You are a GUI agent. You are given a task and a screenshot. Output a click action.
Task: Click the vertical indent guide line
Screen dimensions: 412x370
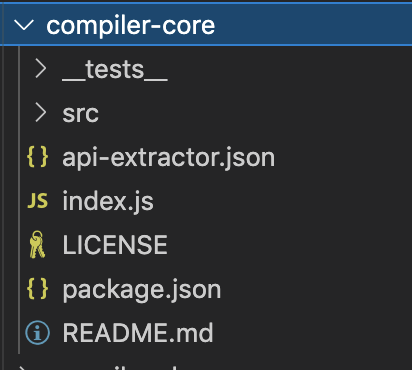tap(19, 200)
